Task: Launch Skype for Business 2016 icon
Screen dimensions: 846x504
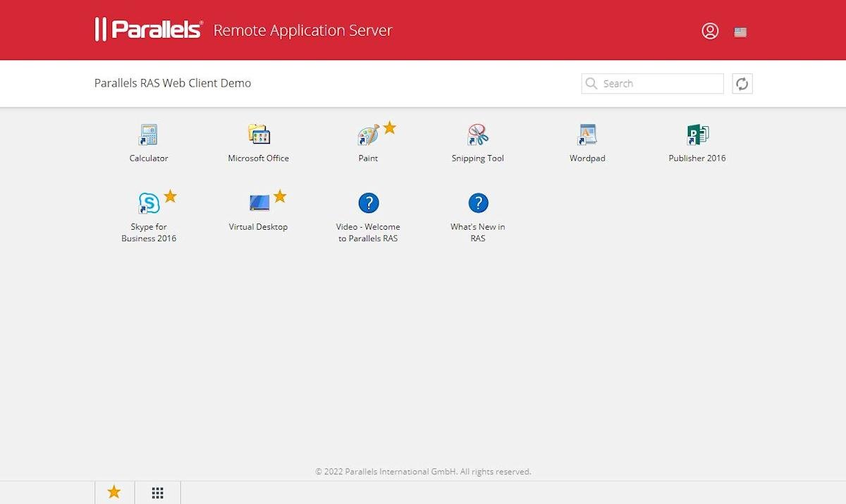Action: 149,203
